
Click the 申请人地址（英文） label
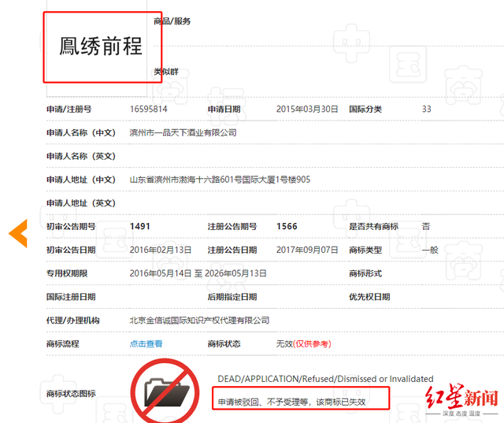81,203
